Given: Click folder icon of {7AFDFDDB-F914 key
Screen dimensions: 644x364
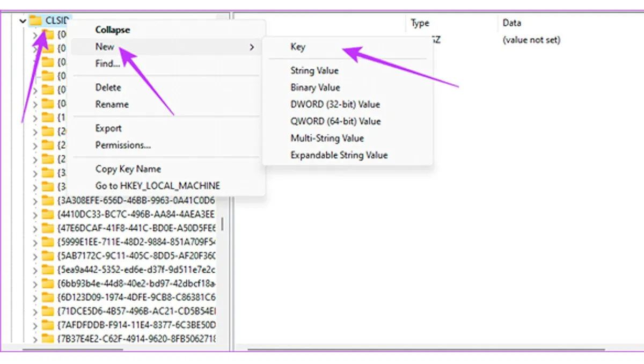Looking at the screenshot, I should [x=48, y=325].
